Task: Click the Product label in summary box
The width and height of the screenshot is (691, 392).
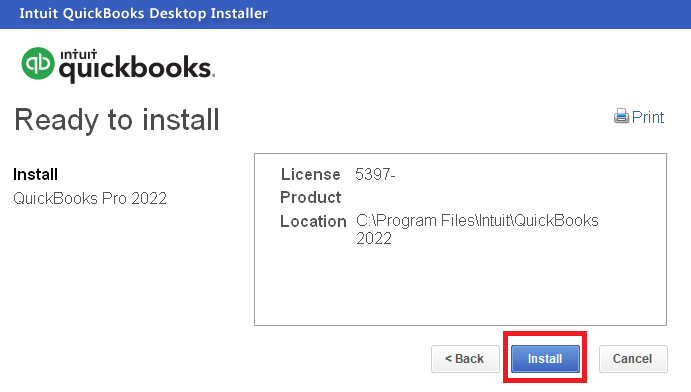Action: pyautogui.click(x=311, y=197)
